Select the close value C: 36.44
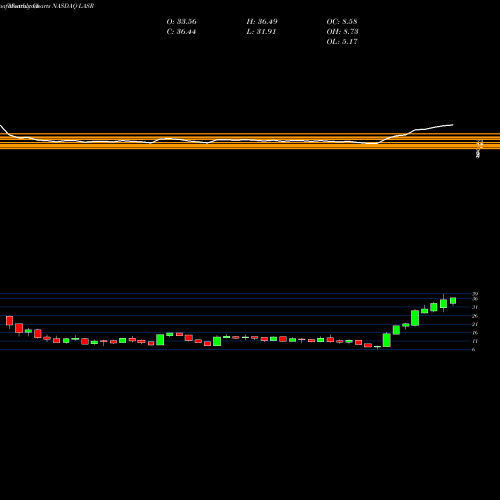The image size is (500, 500). tap(181, 32)
